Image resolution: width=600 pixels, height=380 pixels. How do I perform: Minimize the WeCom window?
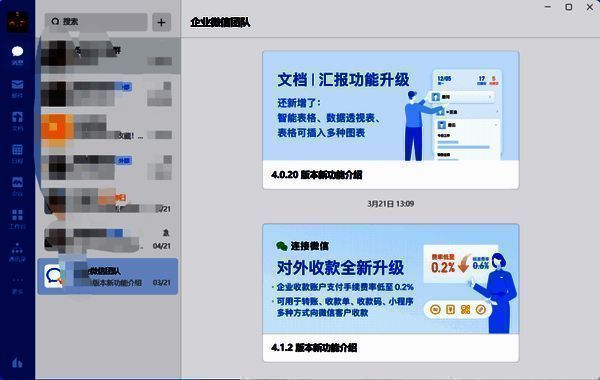click(x=548, y=7)
